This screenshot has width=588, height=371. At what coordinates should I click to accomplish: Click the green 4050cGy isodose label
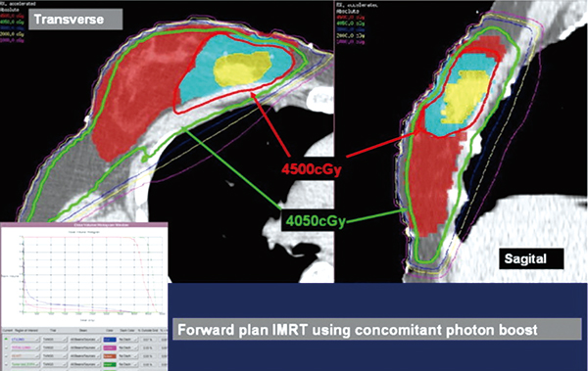[x=316, y=221]
